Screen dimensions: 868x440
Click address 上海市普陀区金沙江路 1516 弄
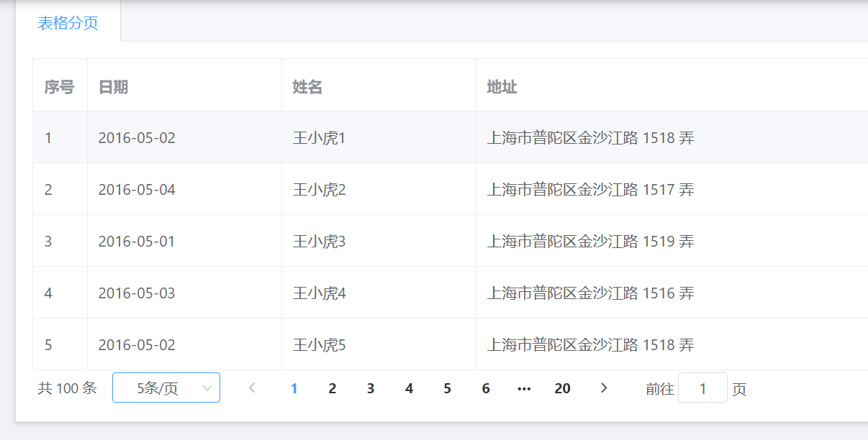591,293
